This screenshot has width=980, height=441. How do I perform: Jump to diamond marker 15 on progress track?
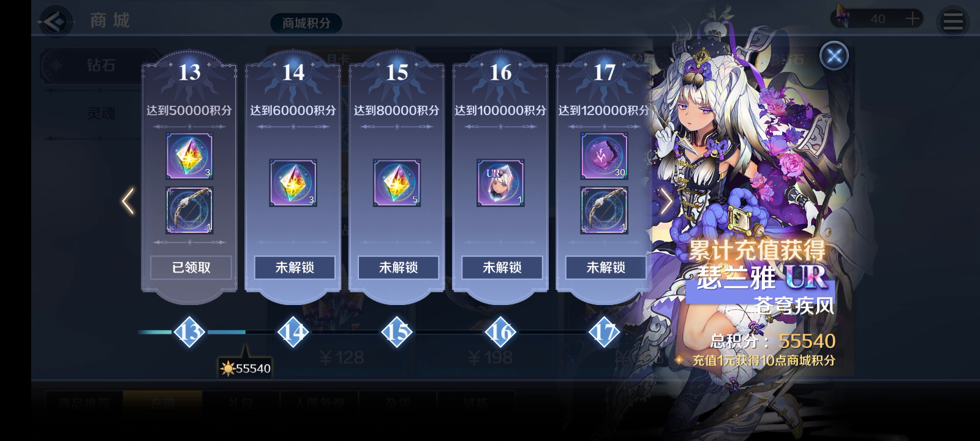[397, 333]
